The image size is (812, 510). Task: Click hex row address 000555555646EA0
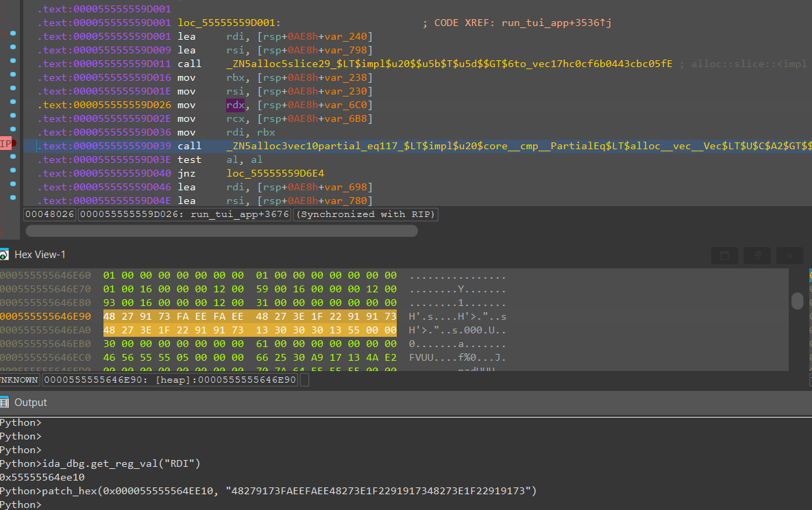point(46,330)
